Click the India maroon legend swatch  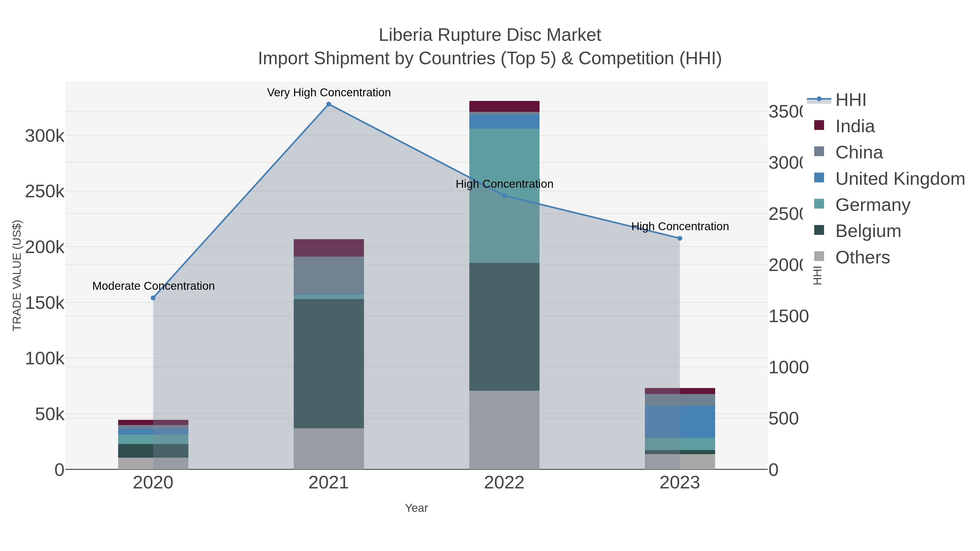819,125
